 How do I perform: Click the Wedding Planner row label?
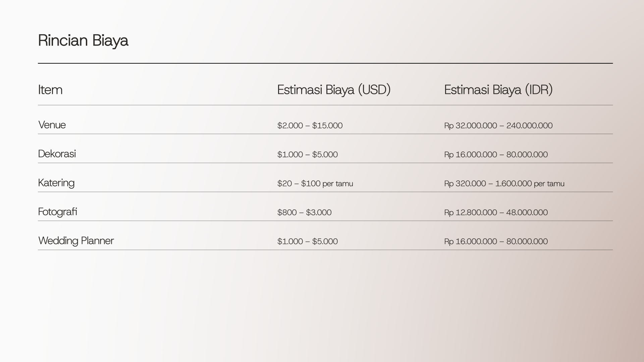pyautogui.click(x=76, y=241)
